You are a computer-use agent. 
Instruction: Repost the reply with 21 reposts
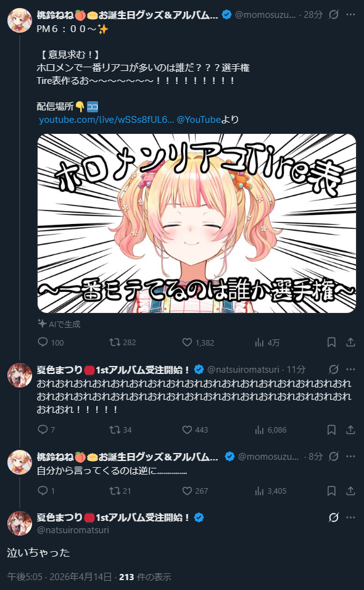[120, 491]
